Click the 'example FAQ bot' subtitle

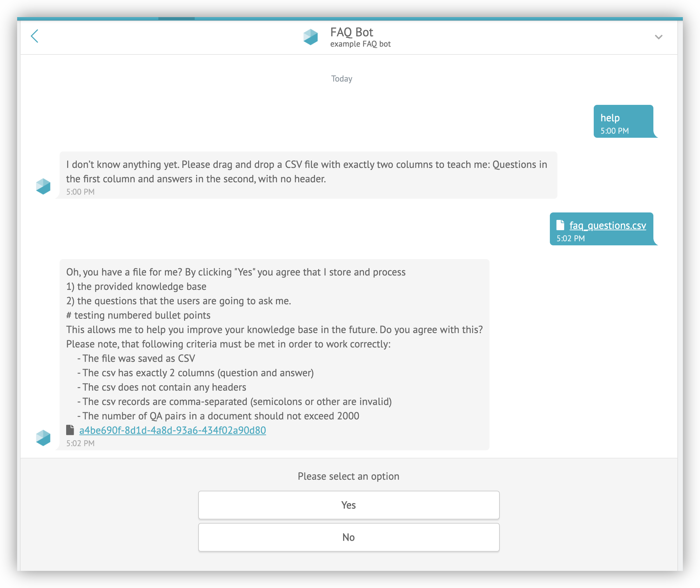coord(360,44)
